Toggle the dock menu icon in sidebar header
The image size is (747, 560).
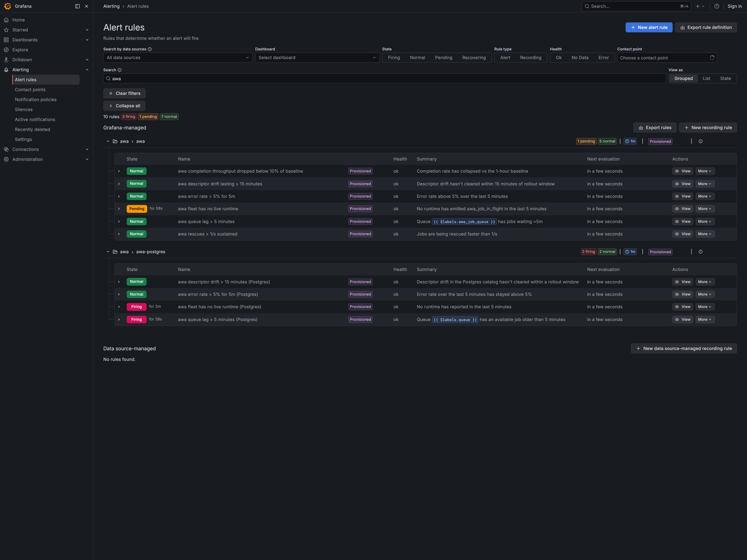click(77, 6)
